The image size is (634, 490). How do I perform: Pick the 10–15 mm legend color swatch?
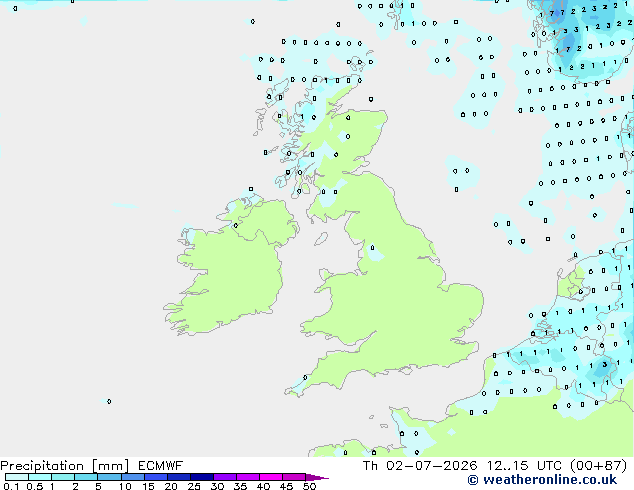[132, 477]
